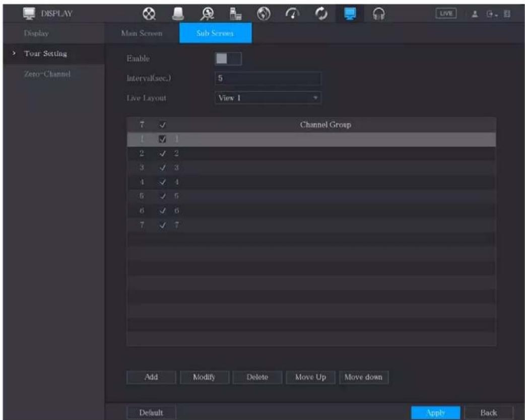This screenshot has width=525, height=420.
Task: Click the Move down button
Action: [x=364, y=377]
